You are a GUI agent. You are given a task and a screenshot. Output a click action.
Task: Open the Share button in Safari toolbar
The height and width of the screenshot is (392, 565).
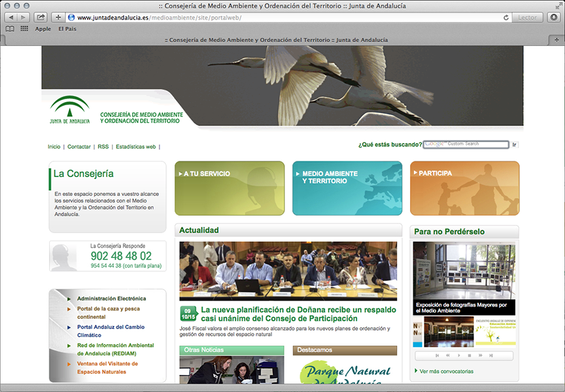point(41,17)
